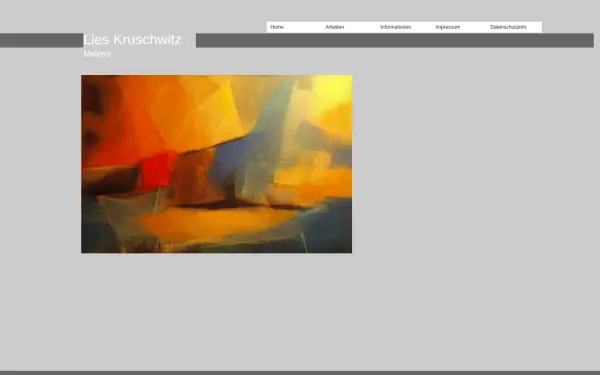Open the Impressum page
Screen dimensions: 600x375
coord(447,27)
